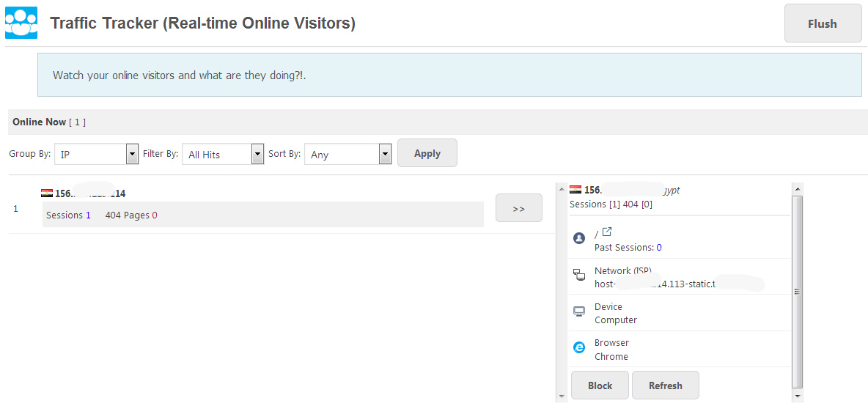This screenshot has height=417, width=868.
Task: Click the 'Network (ISP)' label text
Action: point(622,271)
